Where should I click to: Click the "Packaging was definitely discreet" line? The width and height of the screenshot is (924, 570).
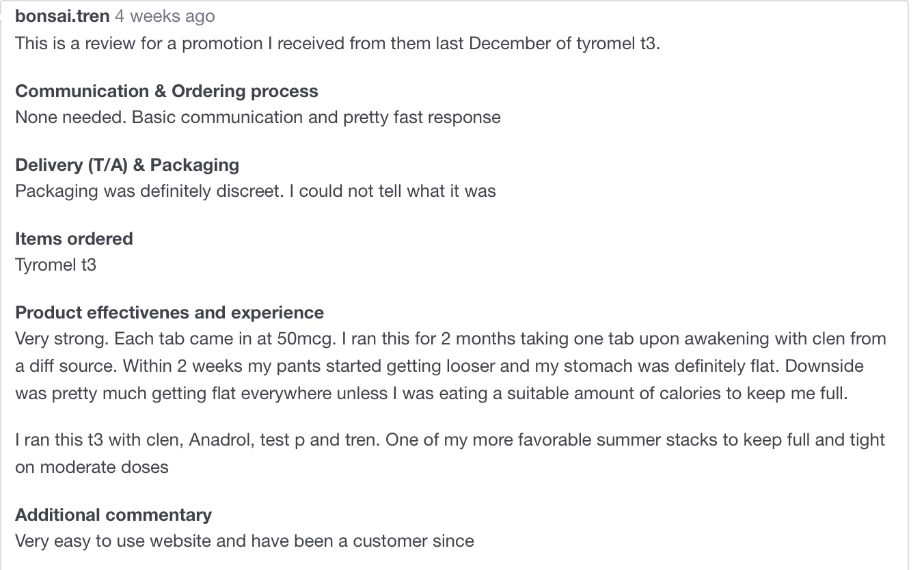(255, 191)
